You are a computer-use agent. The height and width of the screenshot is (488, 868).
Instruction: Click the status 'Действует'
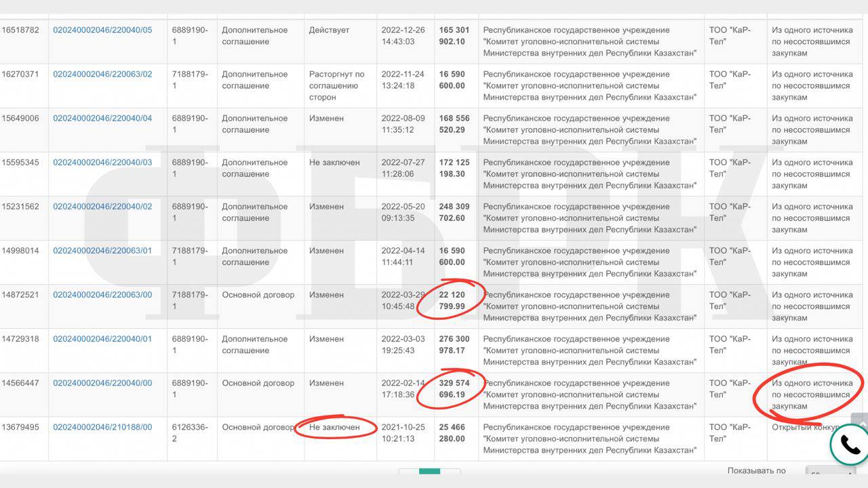tap(329, 30)
